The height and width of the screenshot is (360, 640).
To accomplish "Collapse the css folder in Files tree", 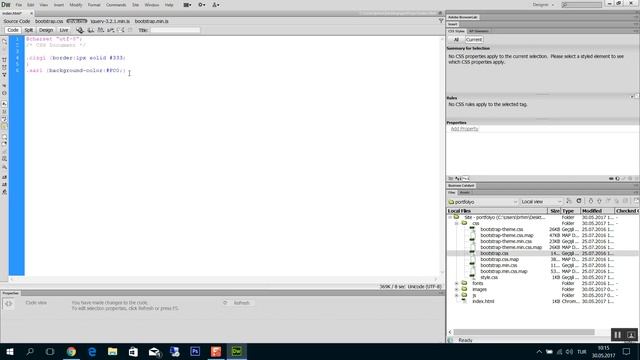I will [x=456, y=224].
